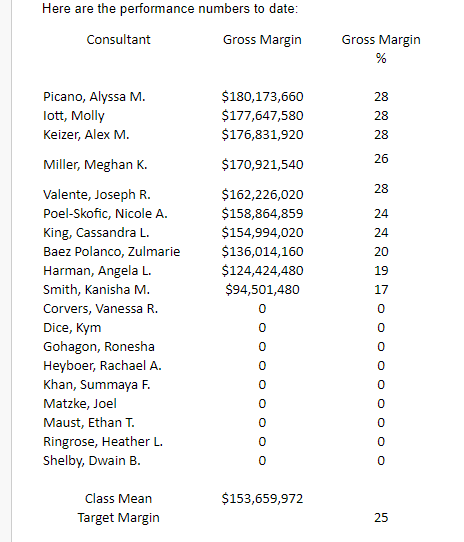Viewport: 464px width, 542px height.
Task: Select the name Corvers, Vanessa R.
Action: pyautogui.click(x=100, y=309)
